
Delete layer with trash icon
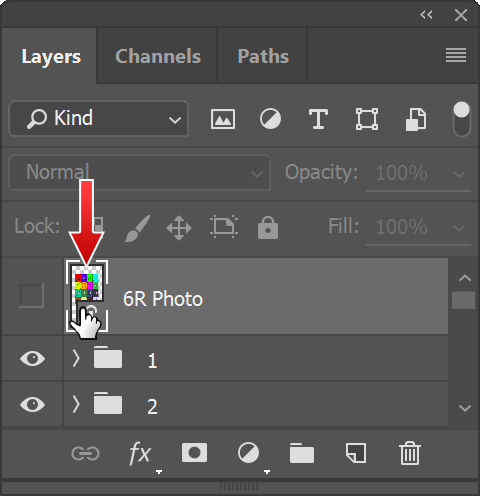pos(410,453)
